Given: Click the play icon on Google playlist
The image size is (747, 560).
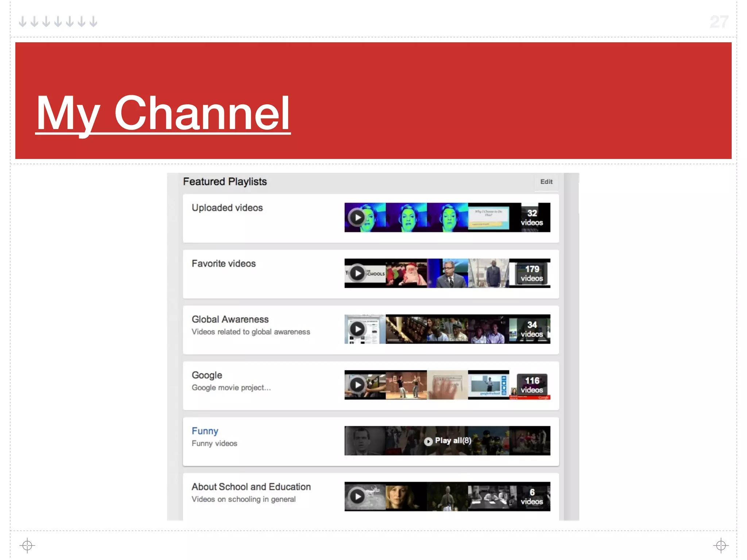Looking at the screenshot, I should [357, 385].
